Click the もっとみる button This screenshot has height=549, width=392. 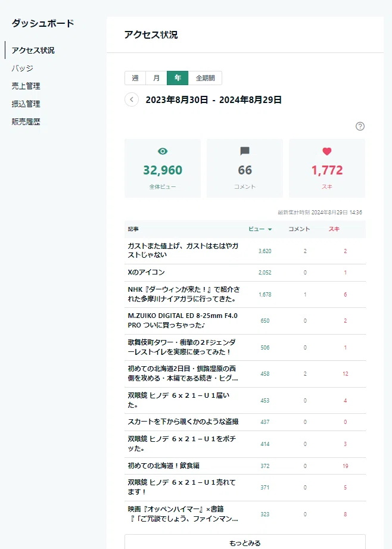tap(245, 542)
